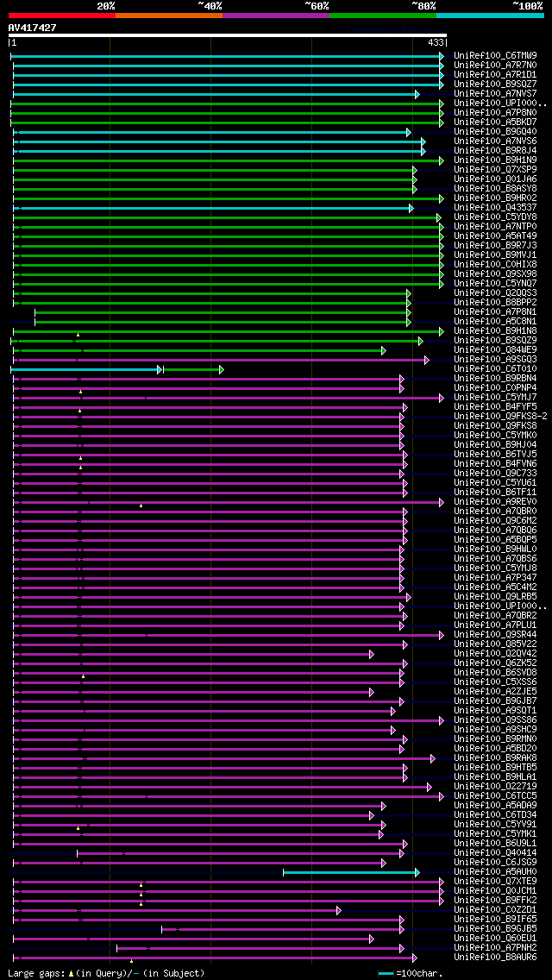Select the UniRef100_A7NVS6 label
Image resolution: width=552 pixels, height=980 pixels.
[x=495, y=141]
